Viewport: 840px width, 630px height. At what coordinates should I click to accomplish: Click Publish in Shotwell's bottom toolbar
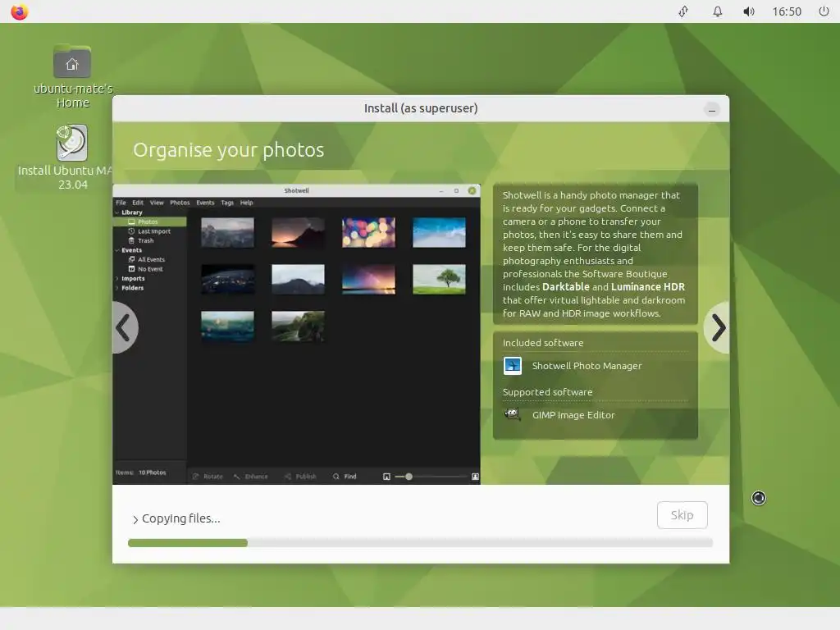click(x=300, y=477)
